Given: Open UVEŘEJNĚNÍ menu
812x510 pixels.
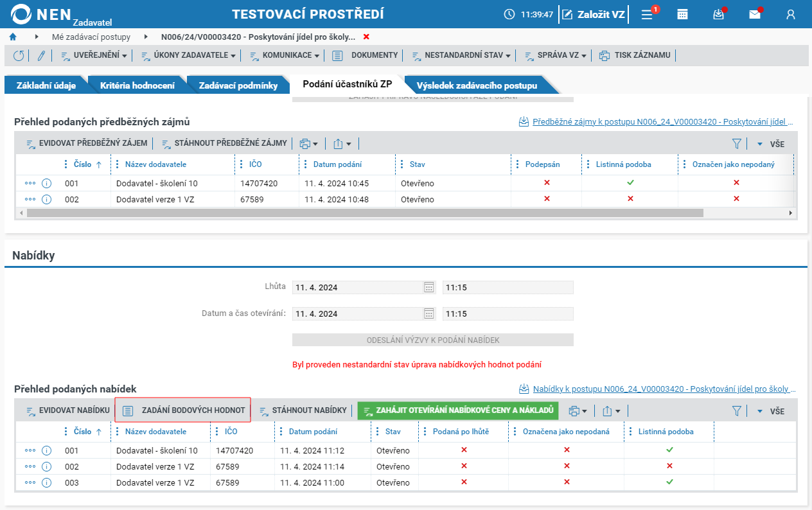Looking at the screenshot, I should (94, 56).
